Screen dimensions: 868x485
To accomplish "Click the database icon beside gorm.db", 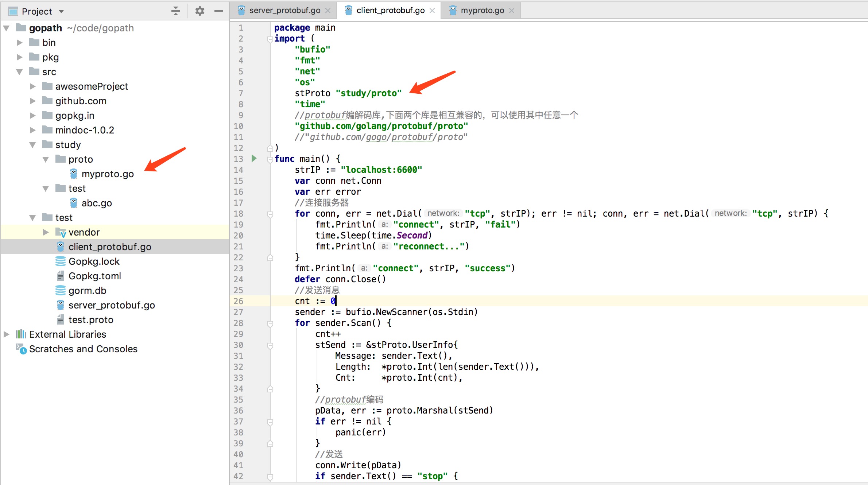I will point(61,291).
